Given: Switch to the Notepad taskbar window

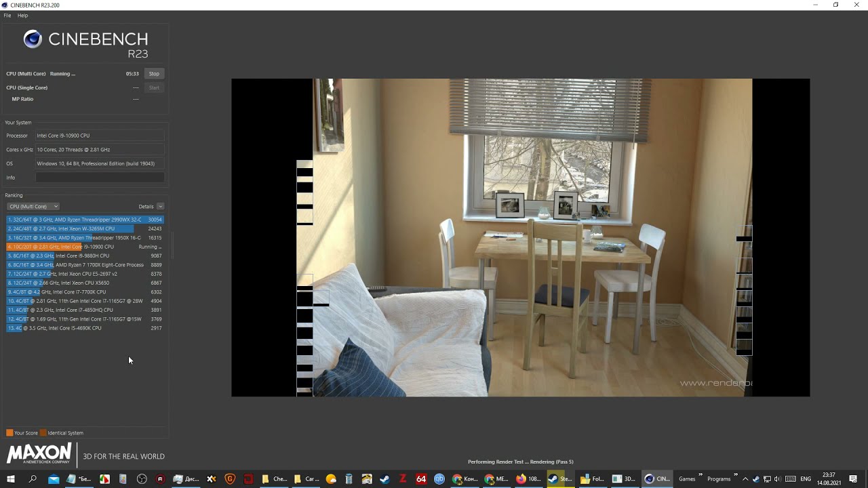Looking at the screenshot, I should tap(79, 479).
